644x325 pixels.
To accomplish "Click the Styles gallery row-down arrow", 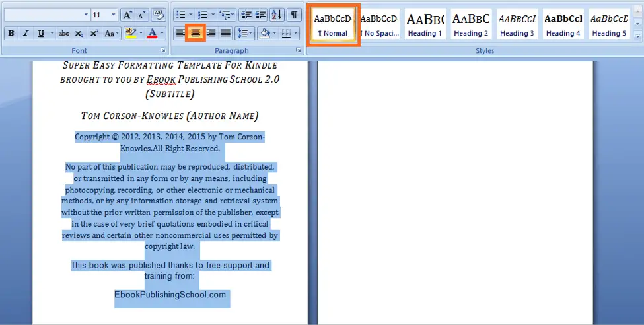I will pyautogui.click(x=638, y=24).
